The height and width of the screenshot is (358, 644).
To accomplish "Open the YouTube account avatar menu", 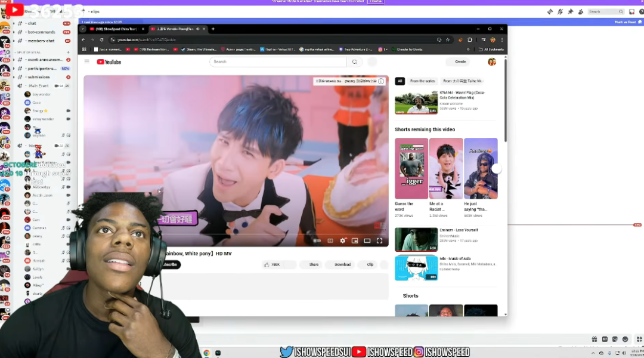I will [491, 61].
